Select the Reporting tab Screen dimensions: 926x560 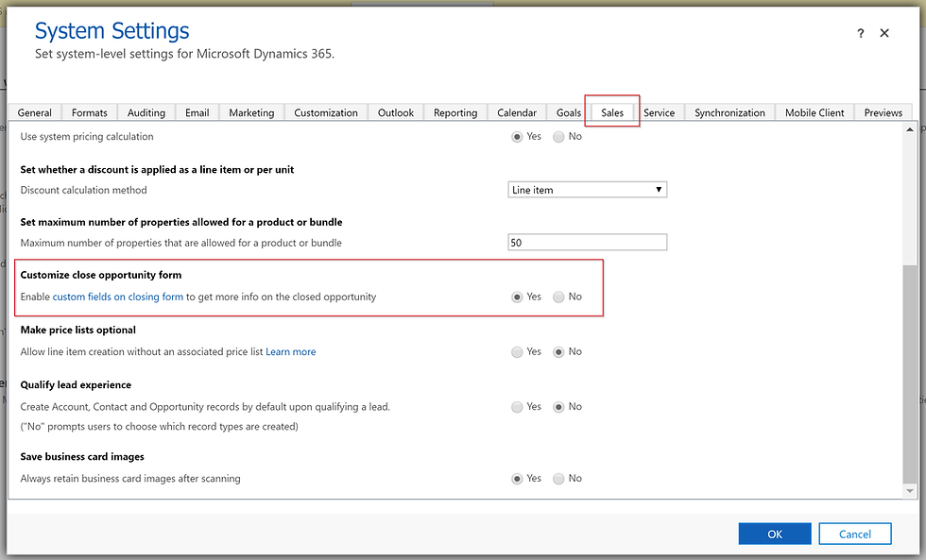tap(455, 112)
